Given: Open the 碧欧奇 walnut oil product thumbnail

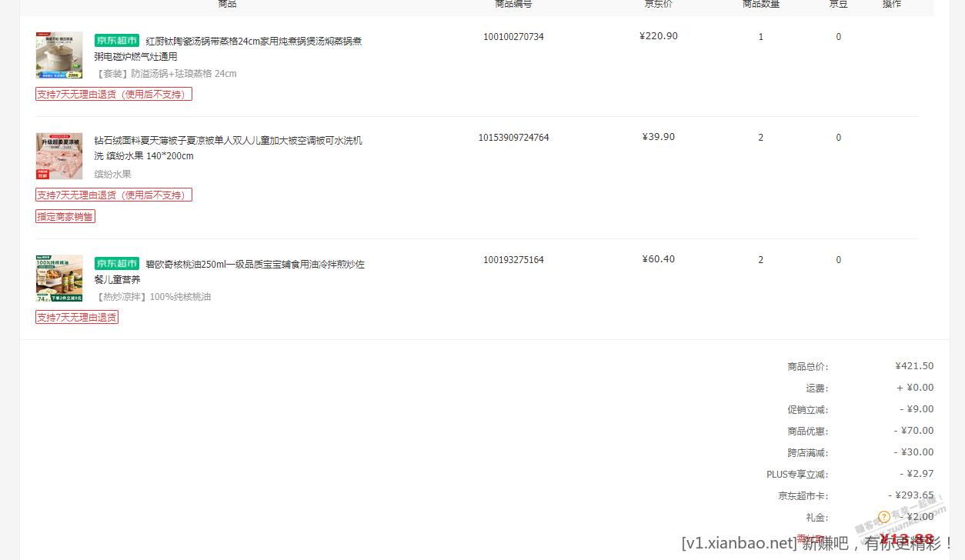Looking at the screenshot, I should click(59, 278).
